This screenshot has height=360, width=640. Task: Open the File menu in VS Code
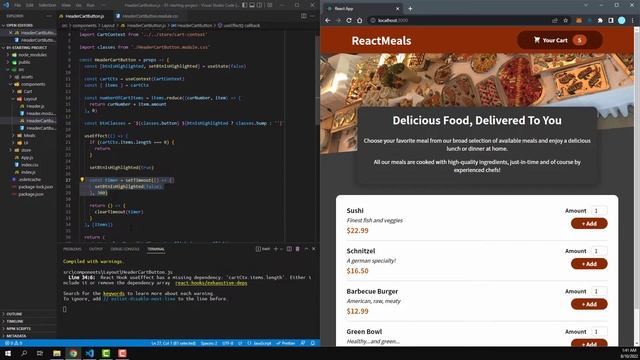tap(18, 5)
